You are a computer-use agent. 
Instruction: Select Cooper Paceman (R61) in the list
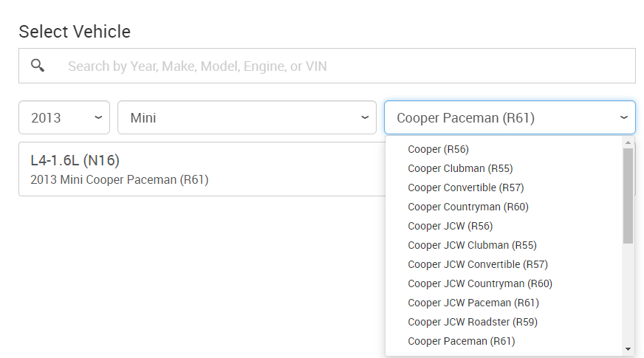pyautogui.click(x=461, y=341)
